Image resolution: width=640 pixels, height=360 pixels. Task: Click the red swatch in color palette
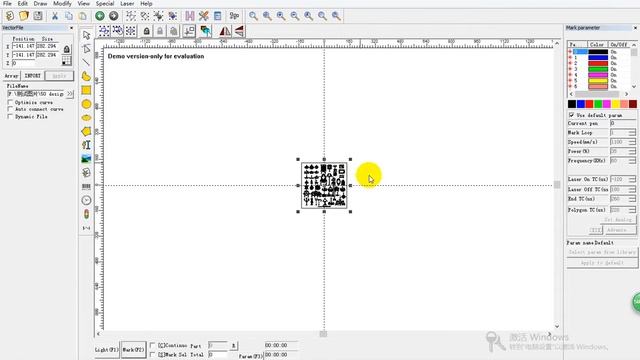589,104
